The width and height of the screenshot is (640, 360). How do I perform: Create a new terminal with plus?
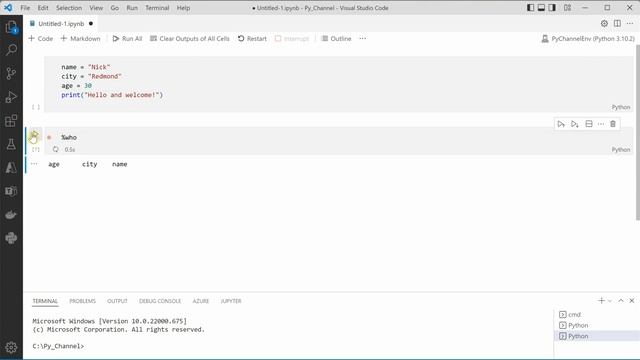(601, 301)
